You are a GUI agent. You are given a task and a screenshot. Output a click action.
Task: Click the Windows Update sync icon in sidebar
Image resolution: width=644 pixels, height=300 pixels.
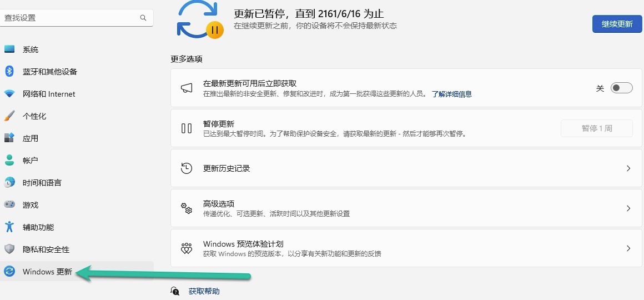[x=9, y=271]
